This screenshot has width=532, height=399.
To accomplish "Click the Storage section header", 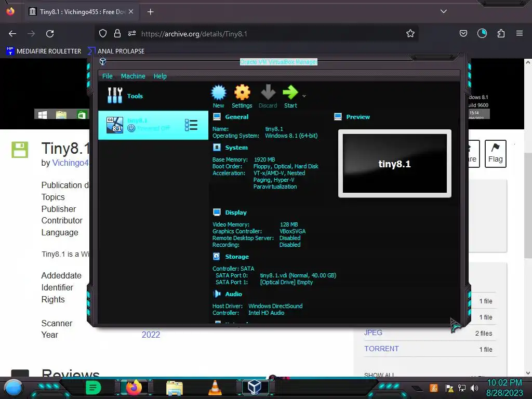I will (237, 257).
